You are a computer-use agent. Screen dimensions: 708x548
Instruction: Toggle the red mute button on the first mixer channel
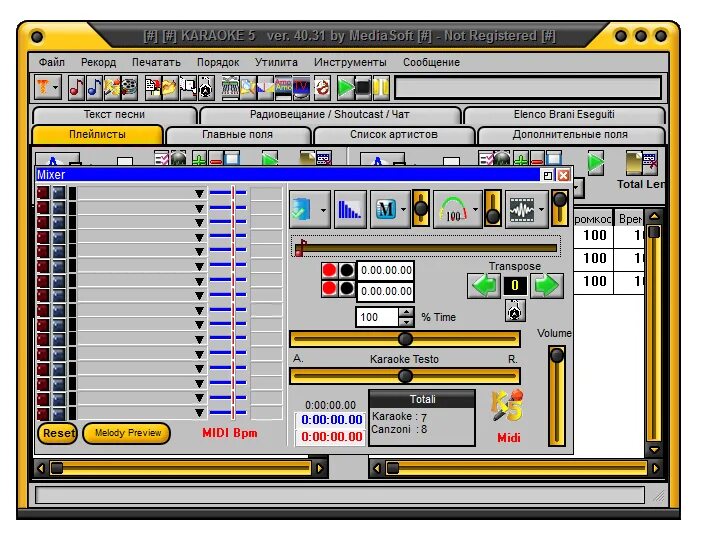[43, 193]
